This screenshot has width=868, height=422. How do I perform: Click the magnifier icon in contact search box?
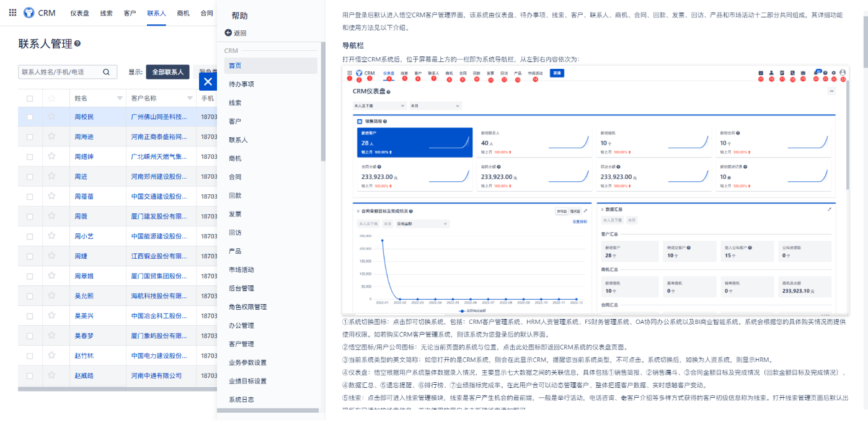[106, 72]
